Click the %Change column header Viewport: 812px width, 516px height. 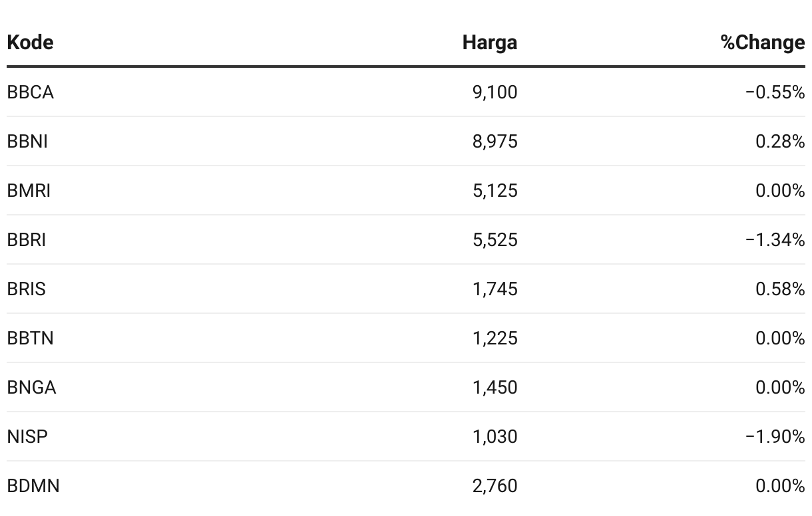(763, 43)
